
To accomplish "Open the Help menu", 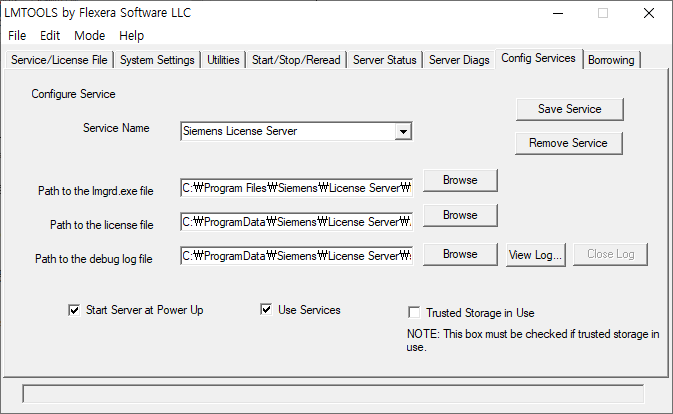I will pos(131,36).
